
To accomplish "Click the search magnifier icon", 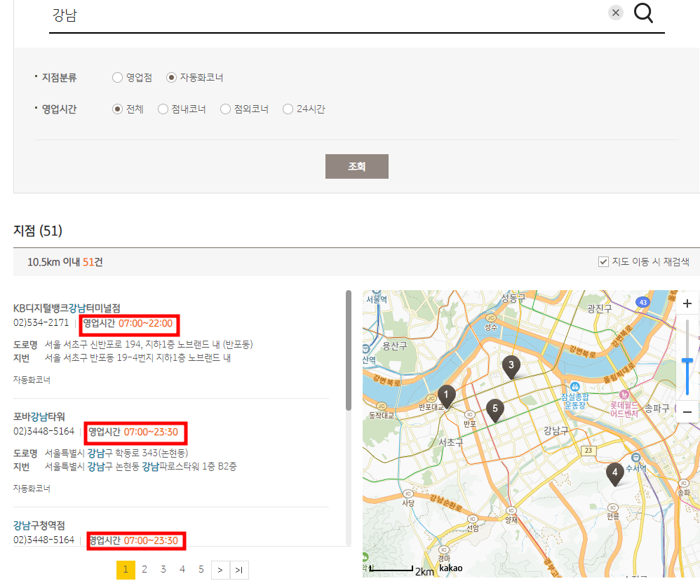I will pyautogui.click(x=643, y=13).
